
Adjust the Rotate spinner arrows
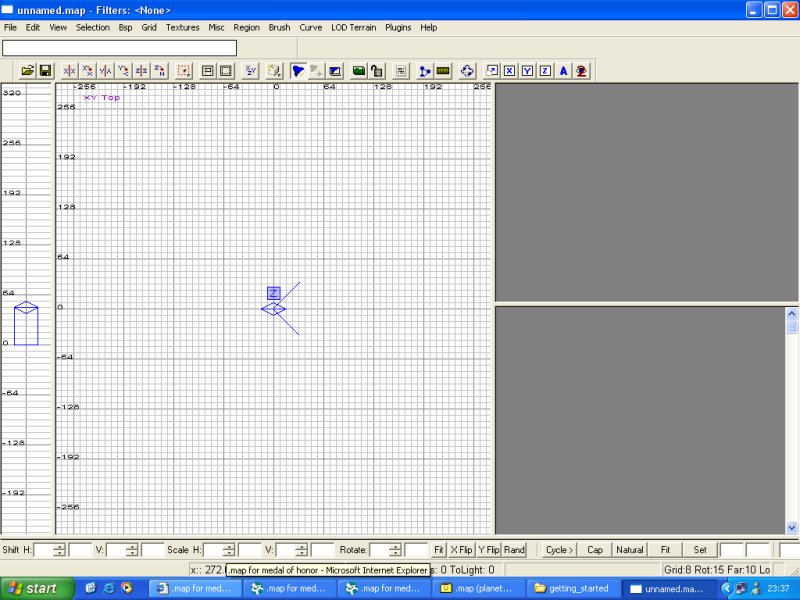[x=395, y=550]
